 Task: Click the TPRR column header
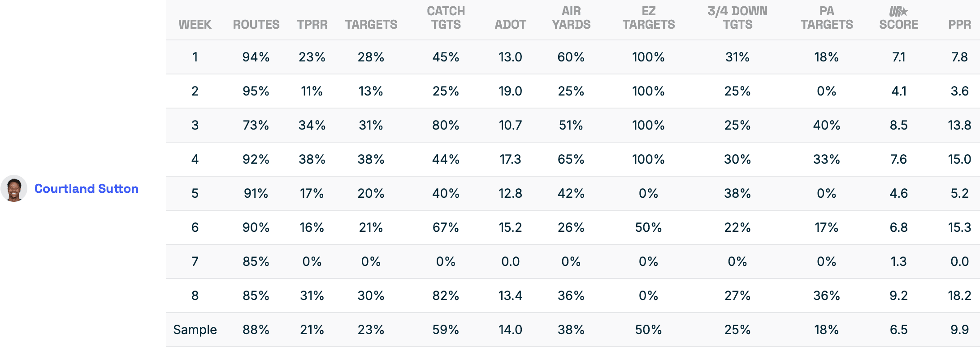click(x=312, y=24)
